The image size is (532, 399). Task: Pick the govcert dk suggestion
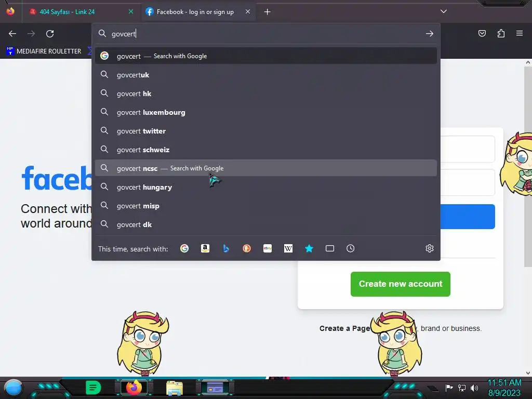coord(266,224)
